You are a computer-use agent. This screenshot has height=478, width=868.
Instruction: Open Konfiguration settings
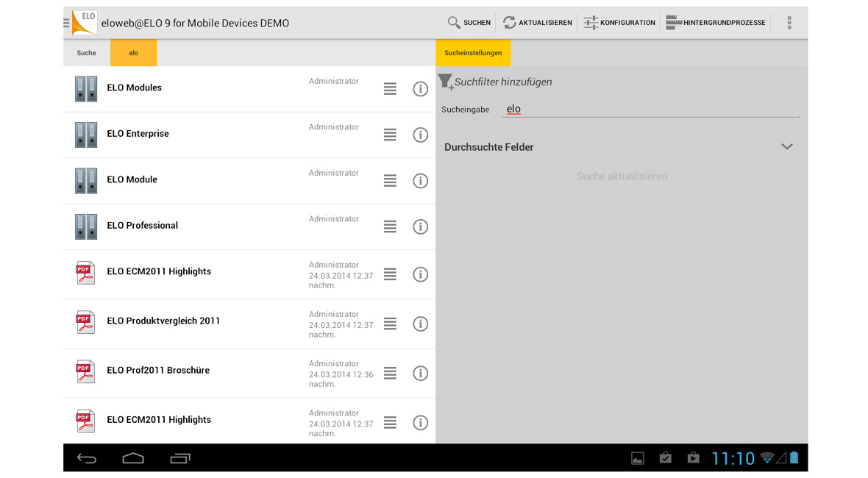(x=619, y=23)
